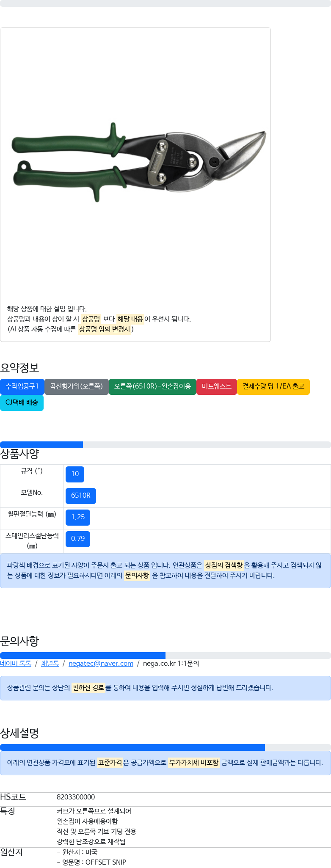
Task: Click the red 미드웨스트 brand badge
Action: coord(217,386)
